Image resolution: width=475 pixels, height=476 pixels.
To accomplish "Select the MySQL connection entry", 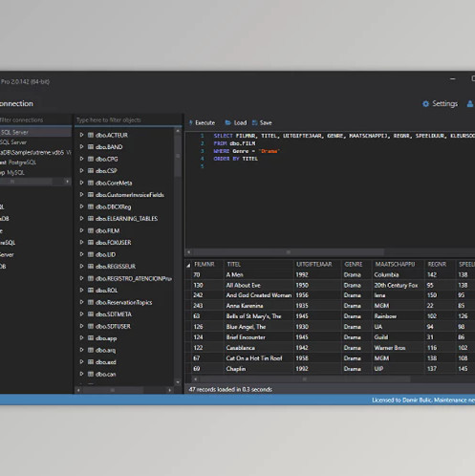I will (12, 173).
